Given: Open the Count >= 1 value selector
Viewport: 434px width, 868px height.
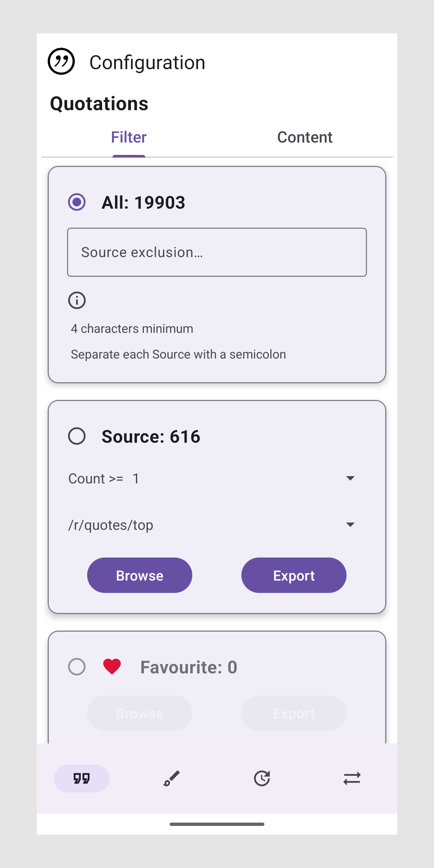Looking at the screenshot, I should coord(136,478).
